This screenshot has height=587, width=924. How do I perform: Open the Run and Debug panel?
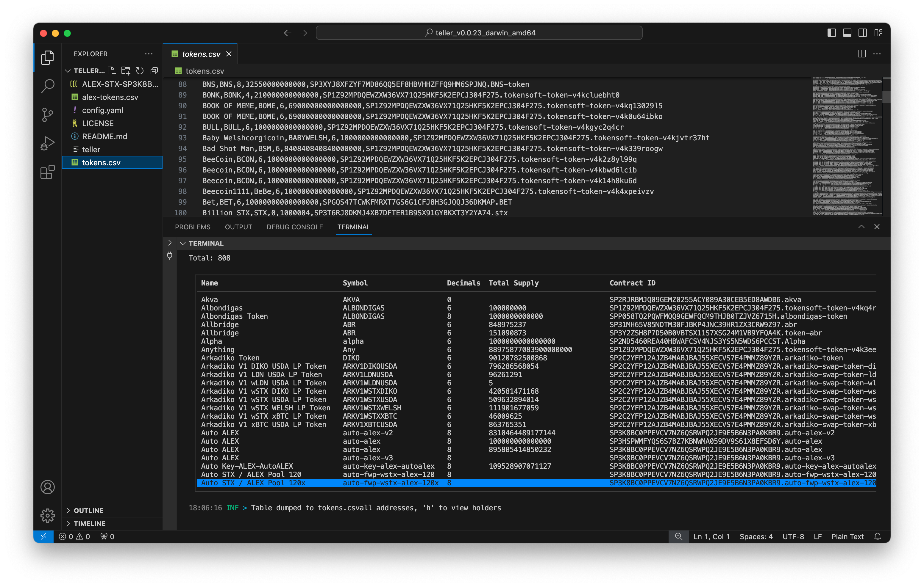(x=47, y=143)
